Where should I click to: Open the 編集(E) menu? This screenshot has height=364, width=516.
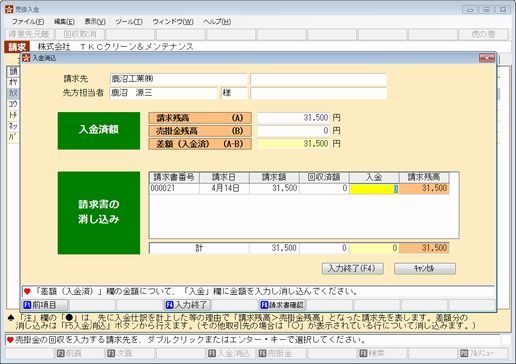tap(64, 22)
